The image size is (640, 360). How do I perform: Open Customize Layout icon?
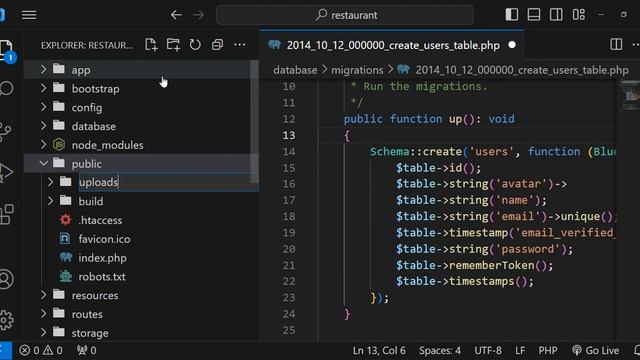click(578, 15)
